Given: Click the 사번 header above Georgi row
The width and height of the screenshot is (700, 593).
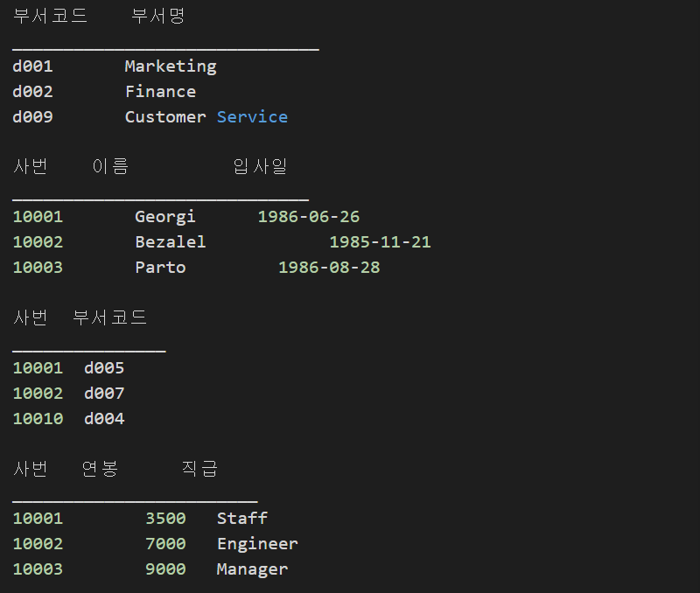Looking at the screenshot, I should click(x=30, y=166).
